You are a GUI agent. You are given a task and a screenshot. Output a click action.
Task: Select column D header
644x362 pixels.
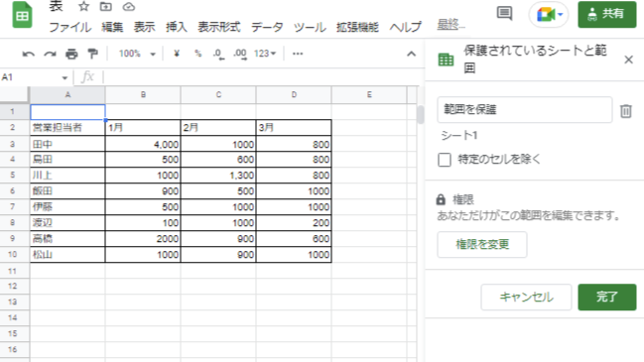coord(294,95)
